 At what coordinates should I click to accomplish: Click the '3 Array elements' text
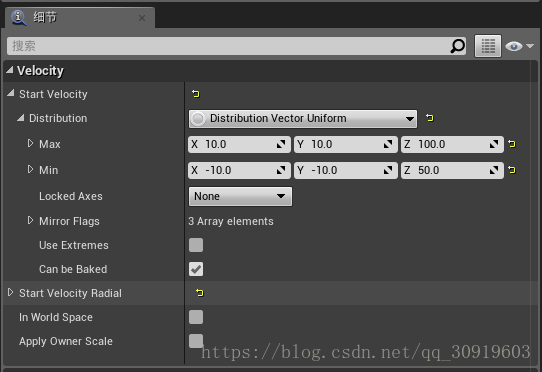(x=231, y=221)
